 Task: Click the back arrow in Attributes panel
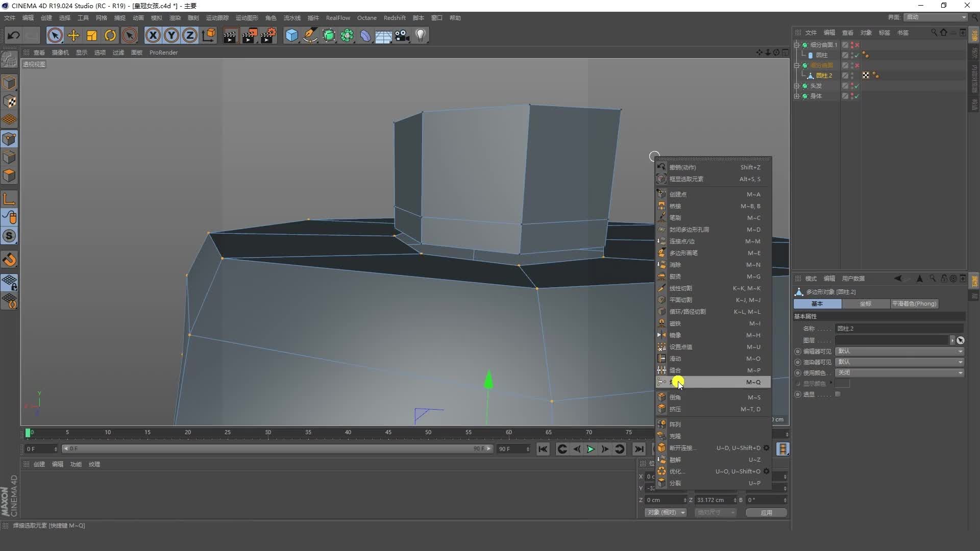tap(898, 279)
